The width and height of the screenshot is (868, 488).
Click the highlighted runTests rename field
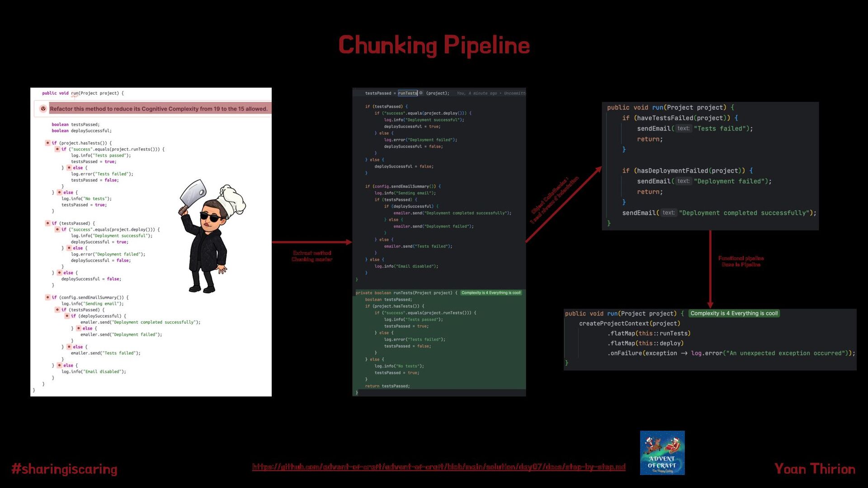pyautogui.click(x=407, y=93)
